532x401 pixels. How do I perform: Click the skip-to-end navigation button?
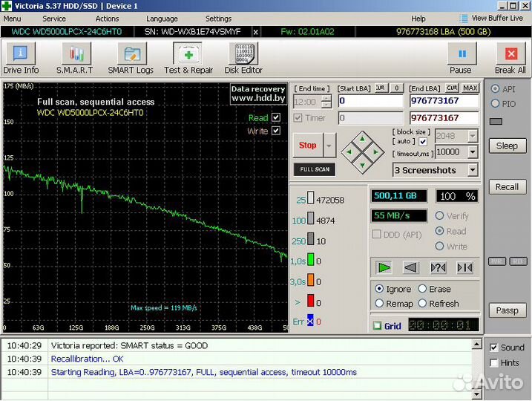tap(464, 267)
